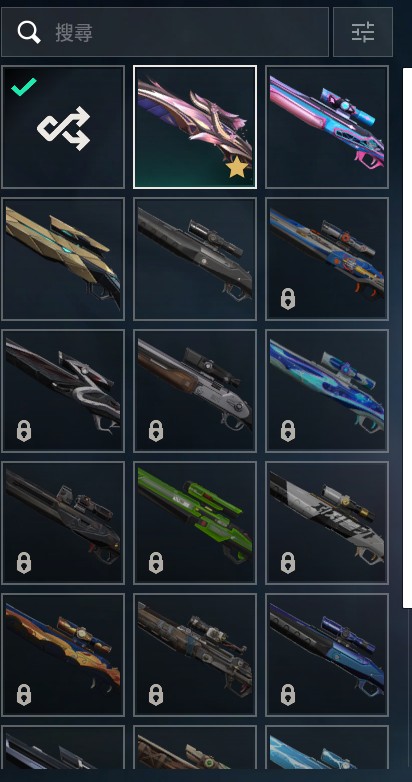Select the pink dragon-styled sniper skin

coord(195,127)
